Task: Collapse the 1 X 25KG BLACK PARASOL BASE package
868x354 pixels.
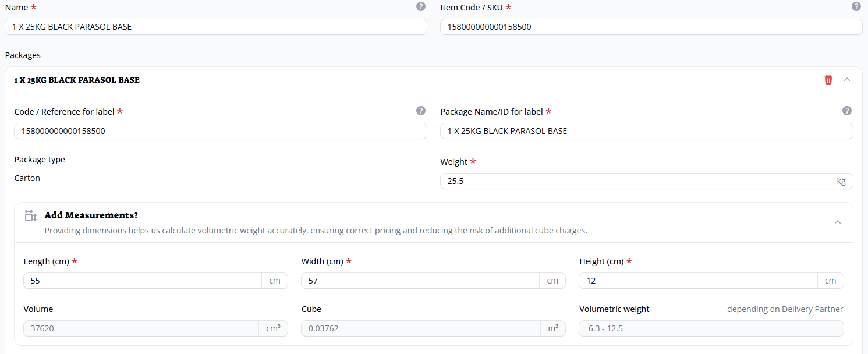Action: click(847, 80)
